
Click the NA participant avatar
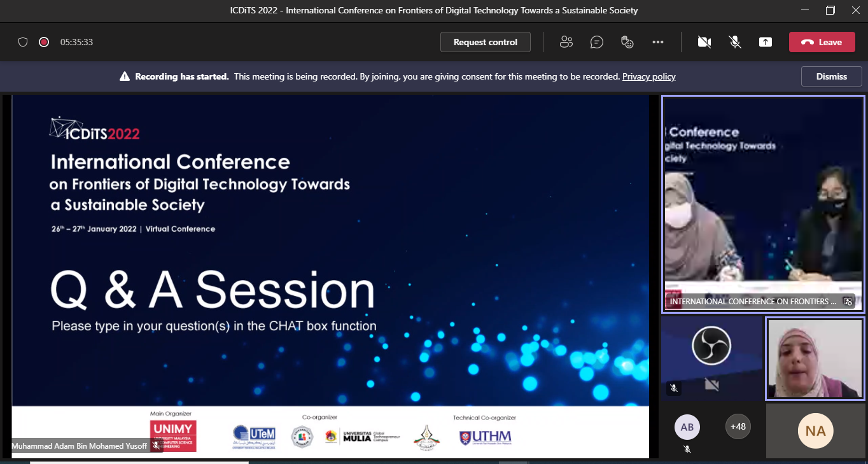pos(816,431)
